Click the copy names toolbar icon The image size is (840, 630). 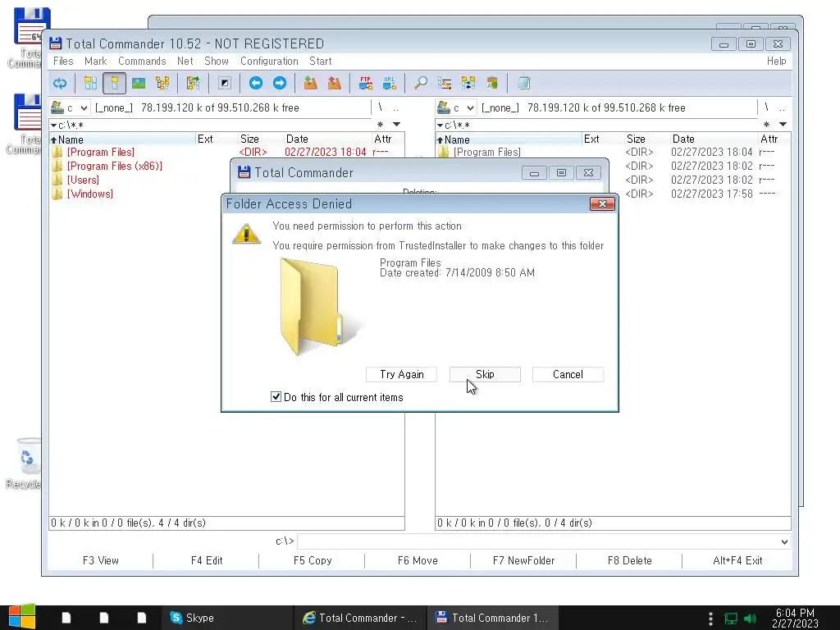click(492, 83)
